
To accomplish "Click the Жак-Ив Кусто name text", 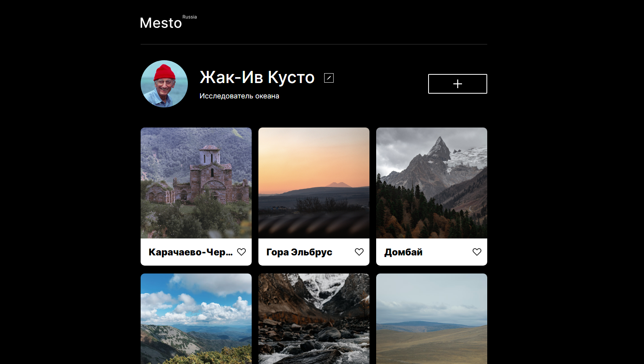I will (256, 78).
